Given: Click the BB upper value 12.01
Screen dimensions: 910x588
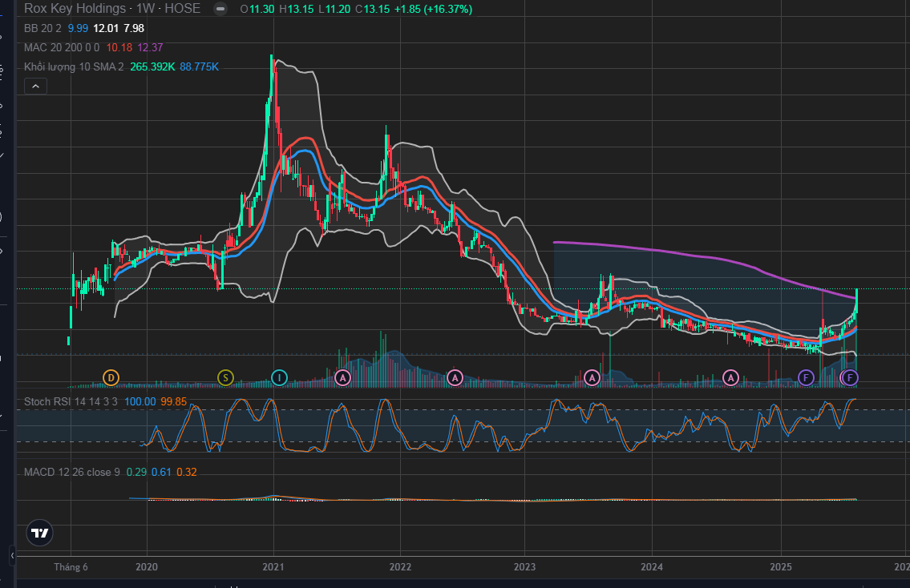Looking at the screenshot, I should [x=106, y=28].
